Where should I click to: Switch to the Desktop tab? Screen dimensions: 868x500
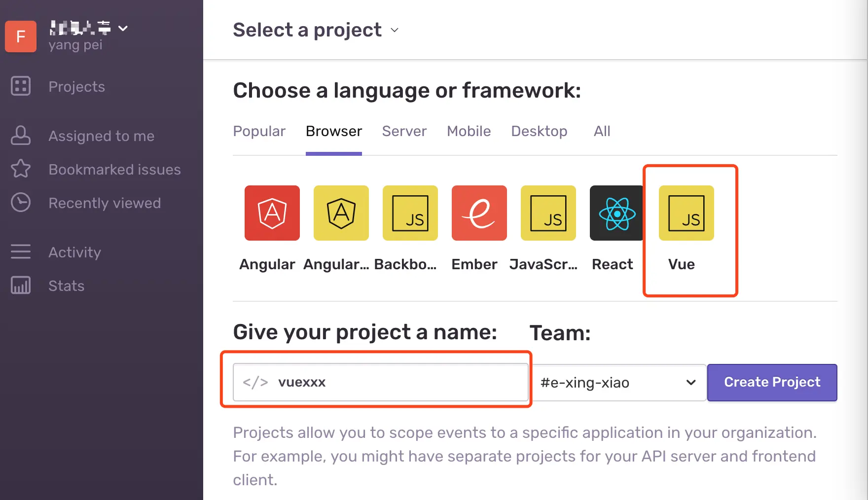[539, 131]
